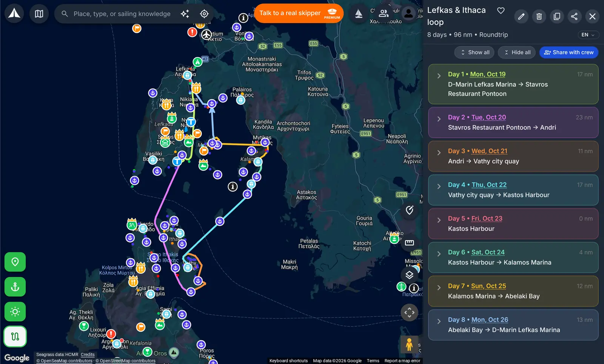Click Hide all button

(x=517, y=52)
